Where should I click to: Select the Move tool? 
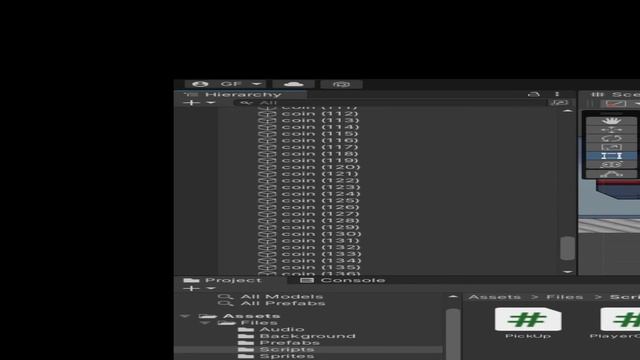click(x=611, y=130)
